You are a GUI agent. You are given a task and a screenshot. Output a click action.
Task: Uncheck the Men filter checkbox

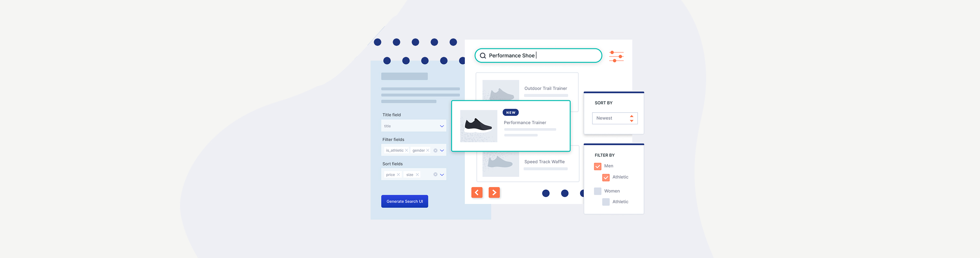[597, 166]
